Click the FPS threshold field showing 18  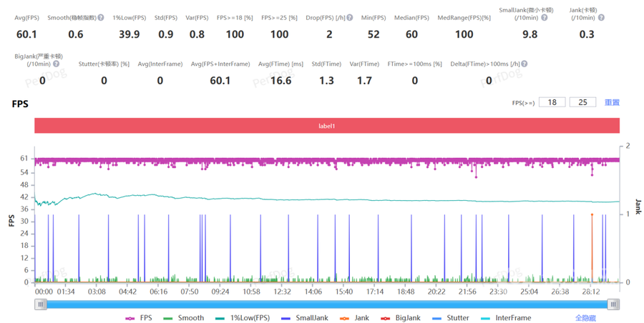point(552,102)
